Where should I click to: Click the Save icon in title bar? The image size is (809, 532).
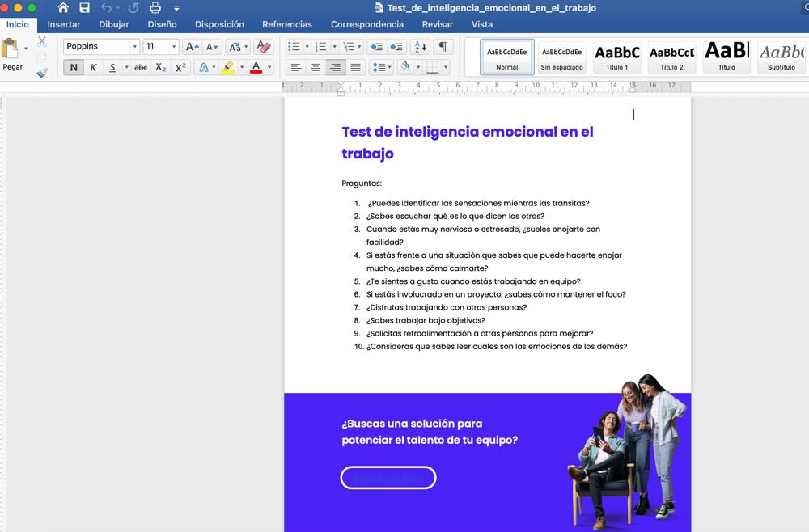[84, 8]
